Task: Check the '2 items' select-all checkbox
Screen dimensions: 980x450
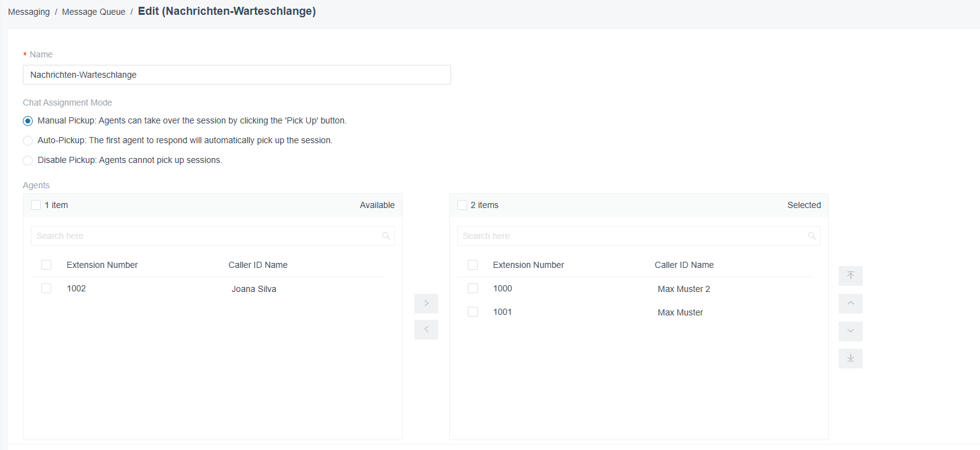Action: (462, 205)
